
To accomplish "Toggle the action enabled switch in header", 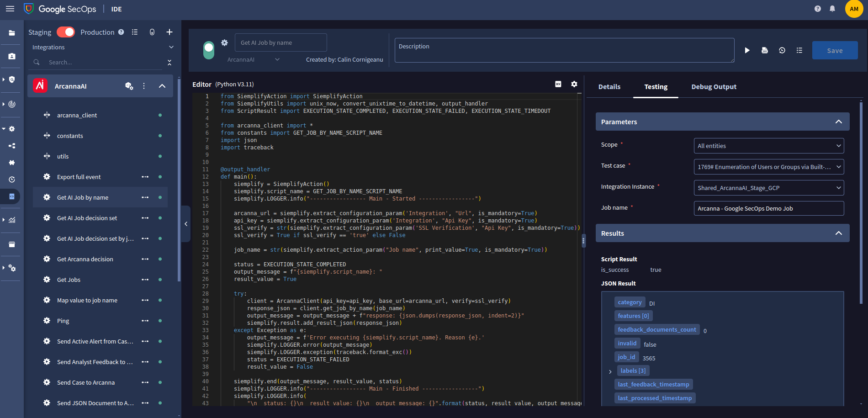I will tap(209, 50).
